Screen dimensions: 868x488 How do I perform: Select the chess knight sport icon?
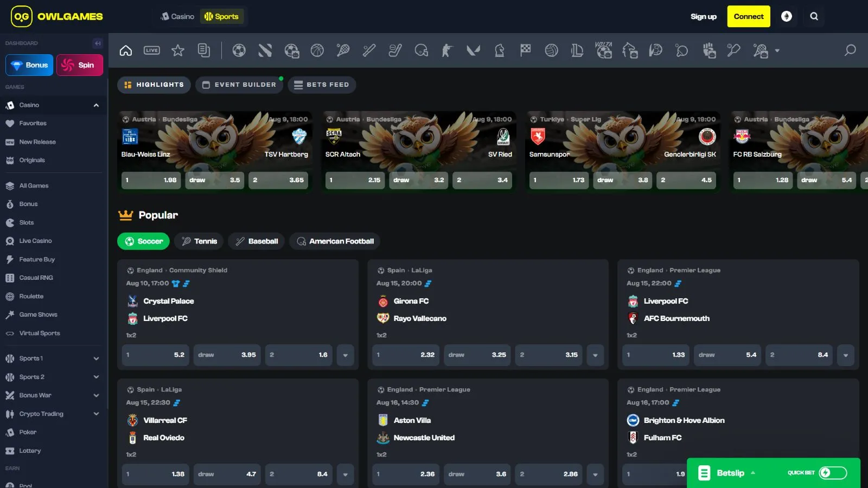pos(500,50)
